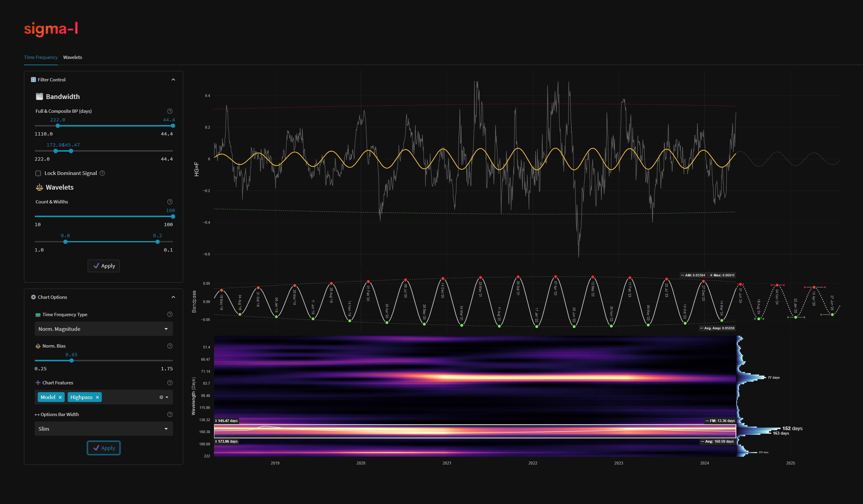
Task: Expand the Chart Features dropdown arrow
Action: (x=167, y=397)
